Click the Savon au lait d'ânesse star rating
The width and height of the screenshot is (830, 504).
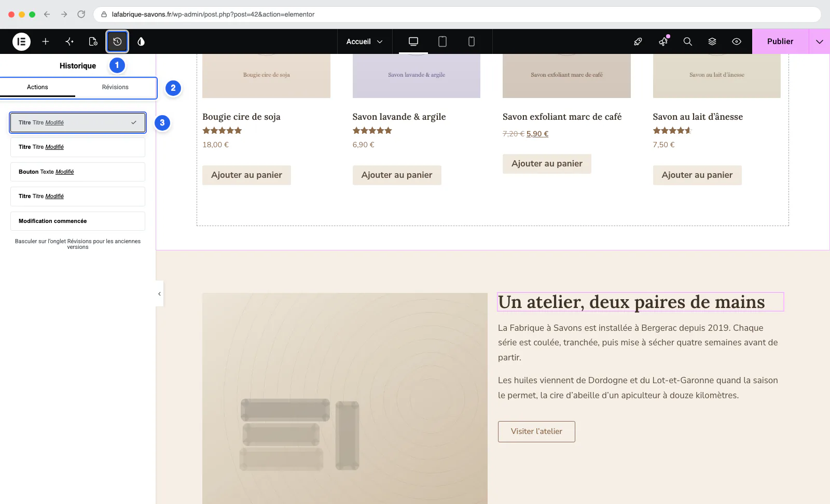click(673, 131)
